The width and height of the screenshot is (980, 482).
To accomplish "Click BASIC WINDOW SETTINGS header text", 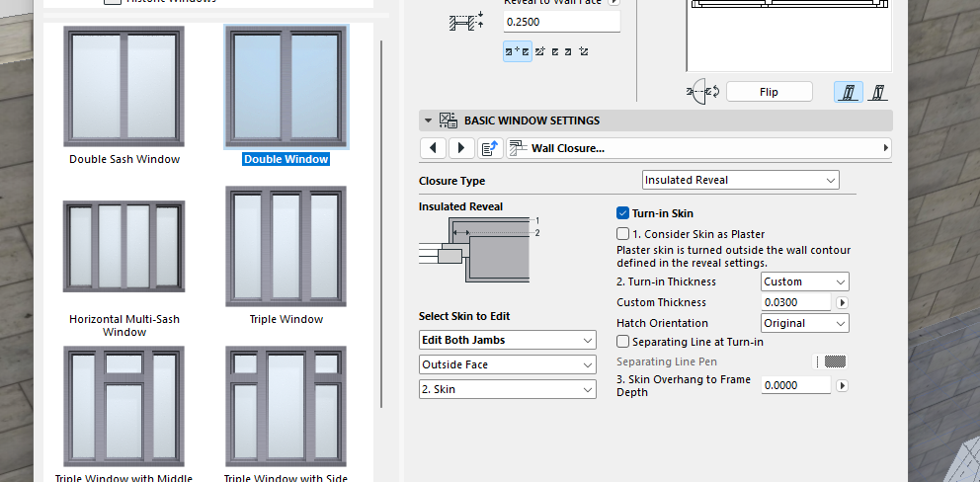I will point(531,120).
